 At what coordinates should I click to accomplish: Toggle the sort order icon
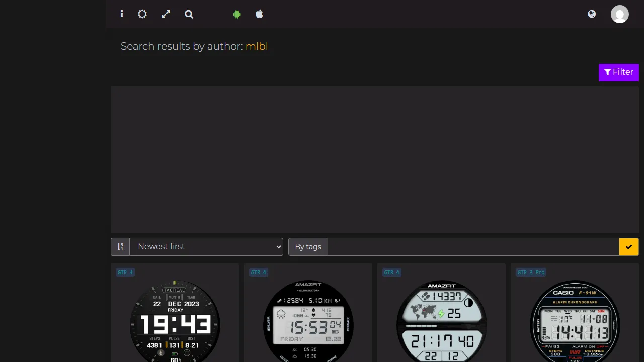(120, 247)
